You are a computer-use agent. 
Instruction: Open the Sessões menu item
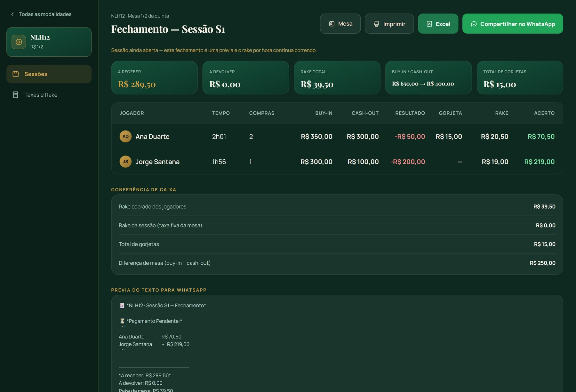pos(49,74)
